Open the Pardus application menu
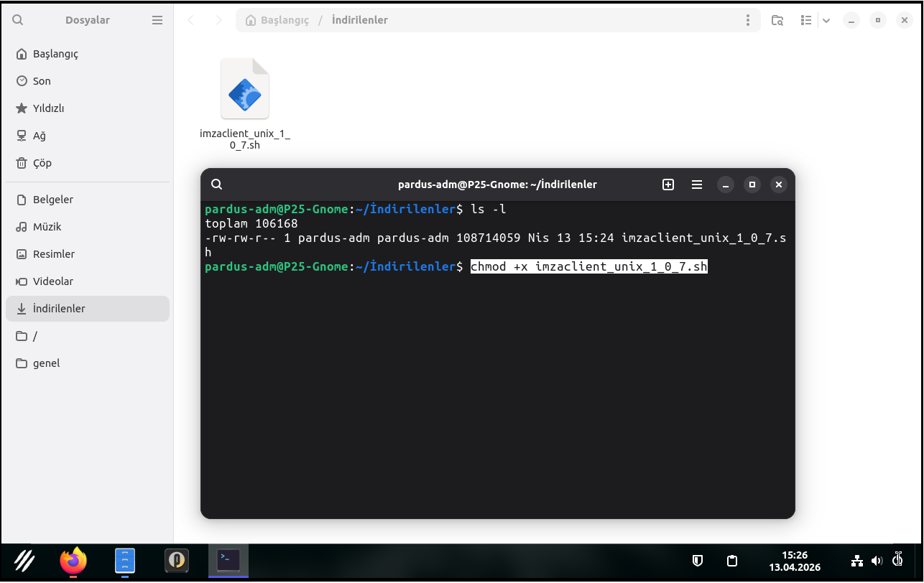The width and height of the screenshot is (924, 583). pos(24,561)
